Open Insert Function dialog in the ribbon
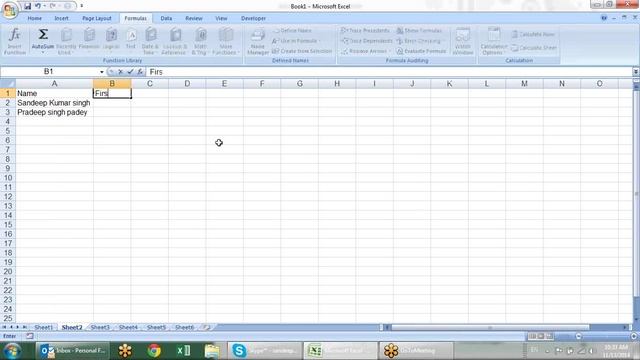 point(15,41)
